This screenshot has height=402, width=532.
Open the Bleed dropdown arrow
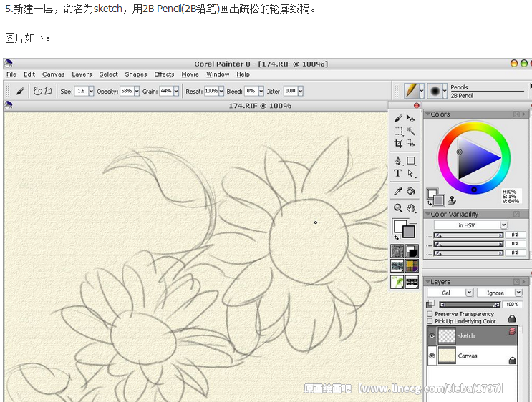coord(261,91)
